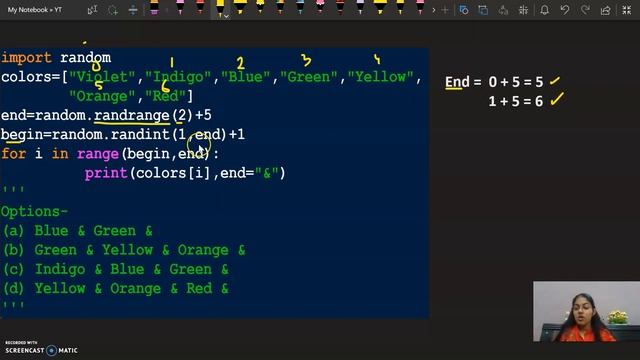The image size is (640, 360).
Task: Add a new pen with plus button
Action: click(445, 10)
